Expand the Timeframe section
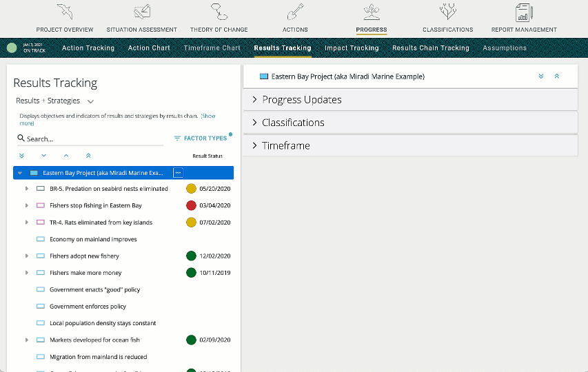588x372 pixels. [x=254, y=146]
